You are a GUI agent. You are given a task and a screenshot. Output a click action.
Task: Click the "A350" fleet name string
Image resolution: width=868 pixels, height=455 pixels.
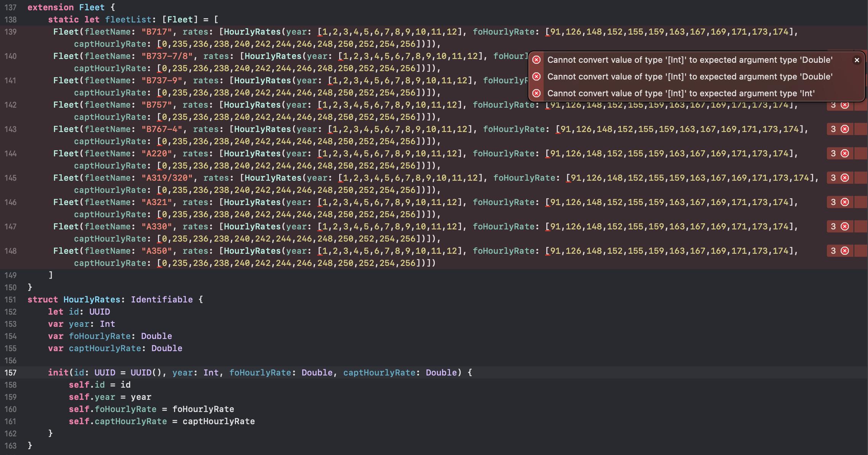coord(157,251)
